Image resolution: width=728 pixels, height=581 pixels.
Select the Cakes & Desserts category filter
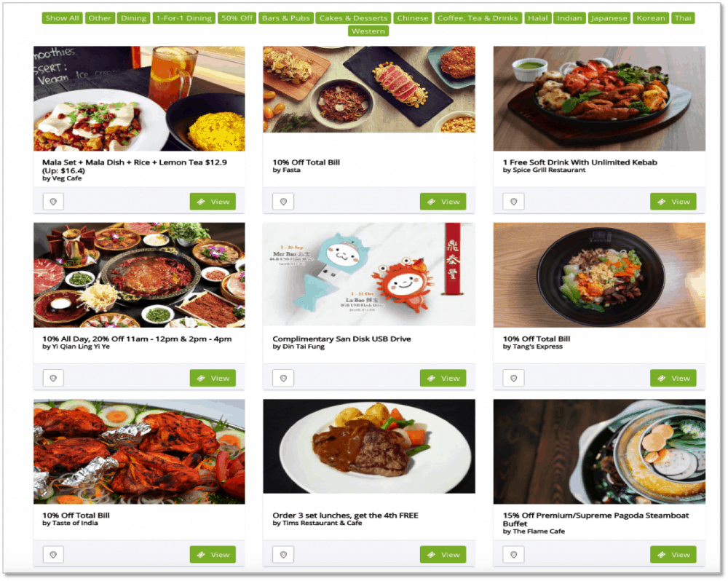point(353,18)
